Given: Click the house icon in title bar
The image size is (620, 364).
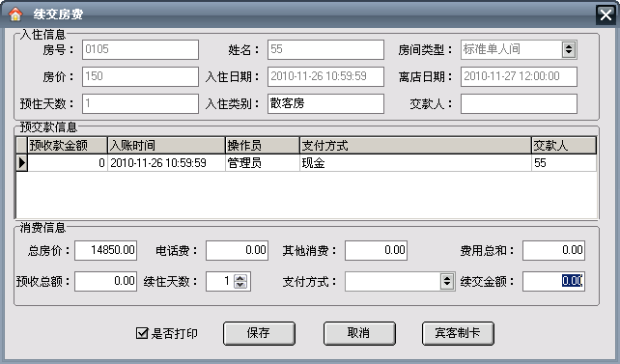Looking at the screenshot, I should (x=15, y=14).
